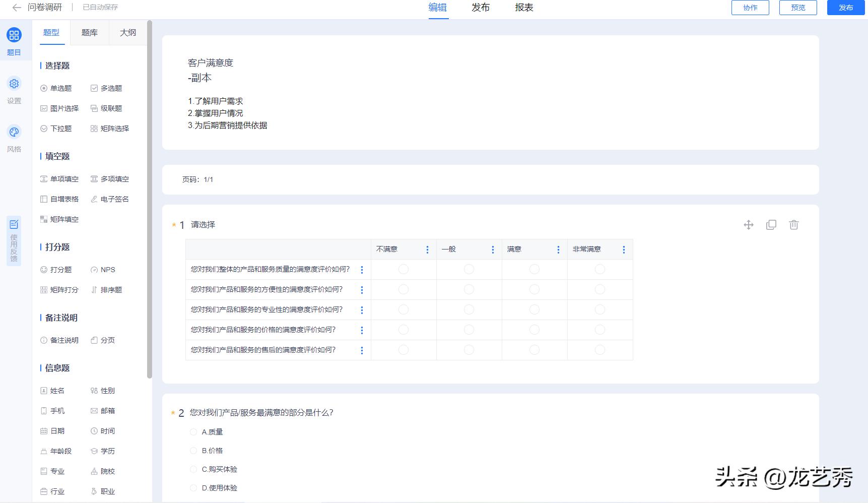Delete question 1 with the trash icon
This screenshot has width=868, height=503.
point(793,225)
